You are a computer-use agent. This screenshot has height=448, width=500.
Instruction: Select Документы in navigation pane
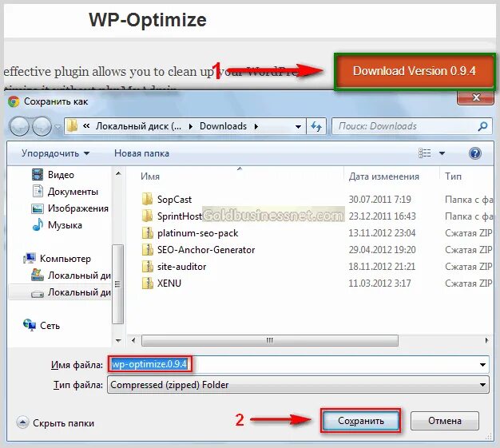(x=73, y=192)
